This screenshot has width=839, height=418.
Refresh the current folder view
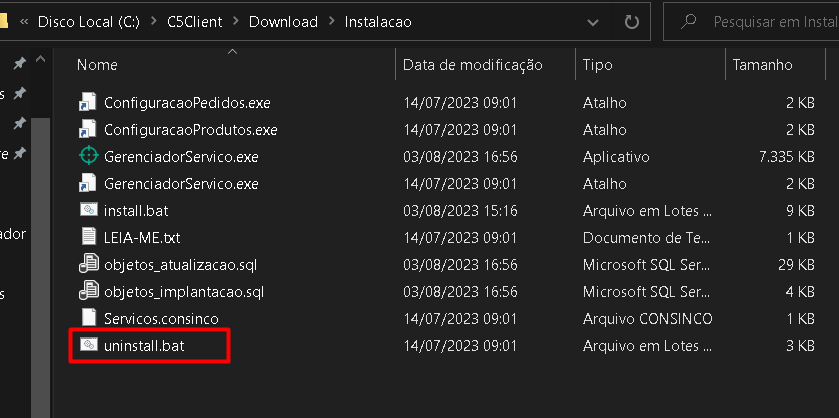pos(631,21)
